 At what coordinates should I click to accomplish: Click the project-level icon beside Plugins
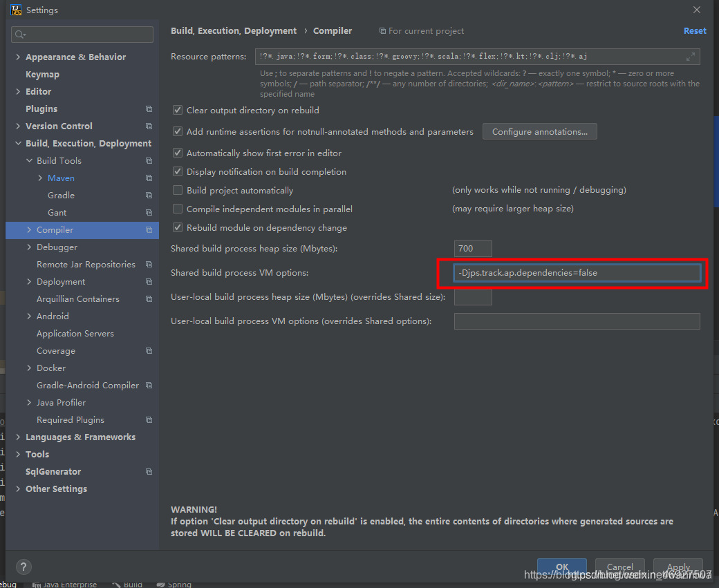pos(149,108)
